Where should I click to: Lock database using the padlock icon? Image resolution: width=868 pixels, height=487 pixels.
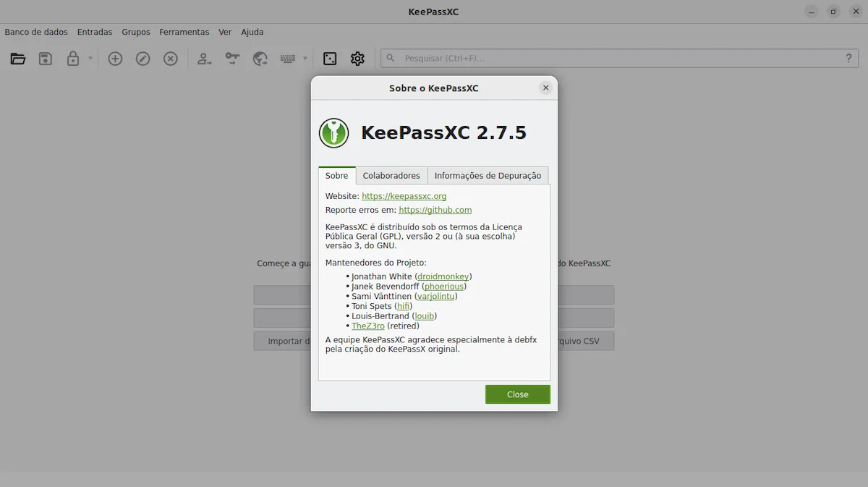coord(73,59)
